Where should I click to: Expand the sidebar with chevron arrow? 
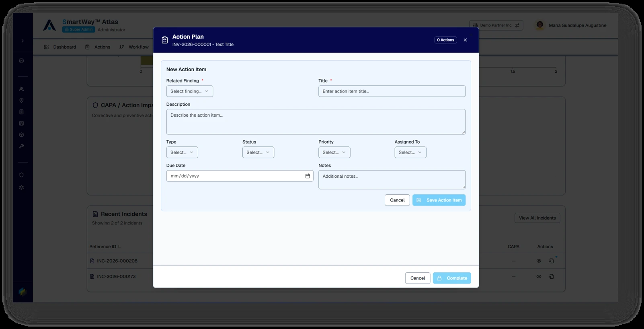23,41
